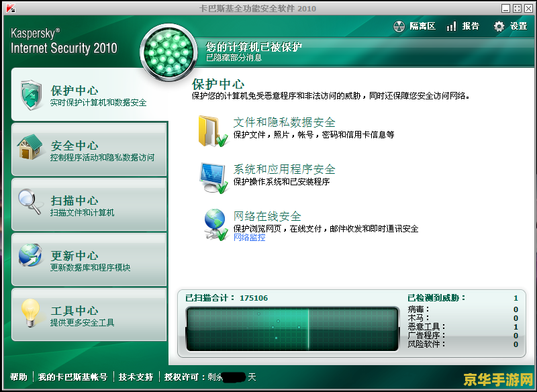Viewport: 537px width, 392px height.
Task: Close the Kaspersky window
Action: (528, 8)
